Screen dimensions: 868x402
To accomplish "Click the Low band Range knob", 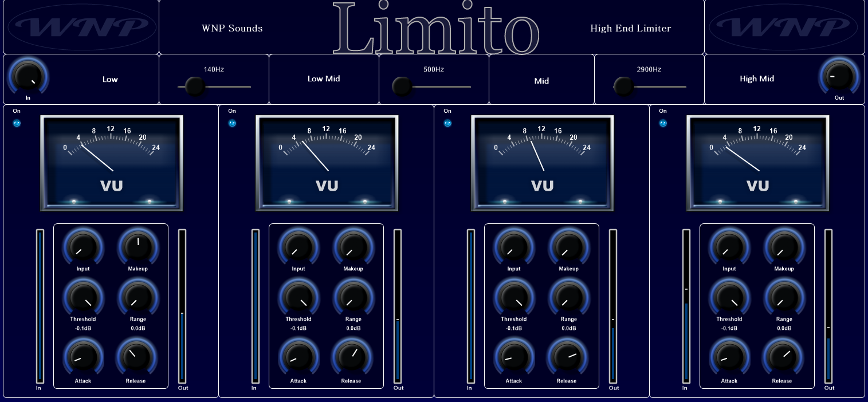I will 138,297.
